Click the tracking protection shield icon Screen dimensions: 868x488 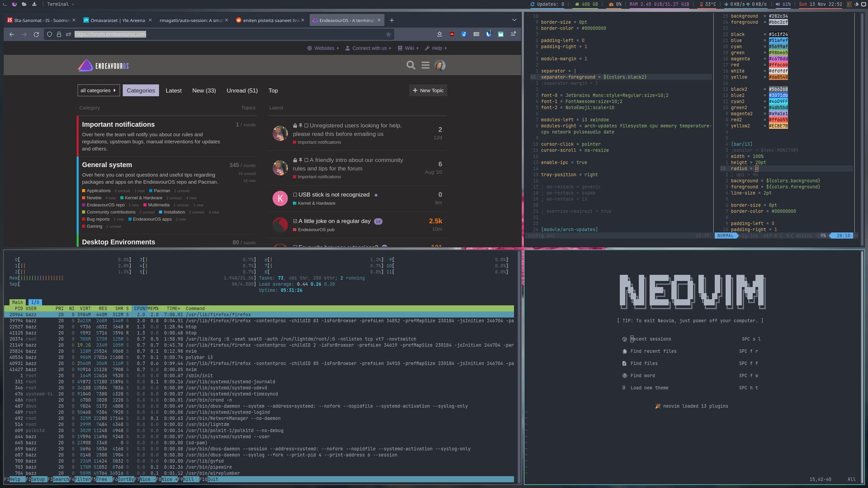tap(50, 34)
